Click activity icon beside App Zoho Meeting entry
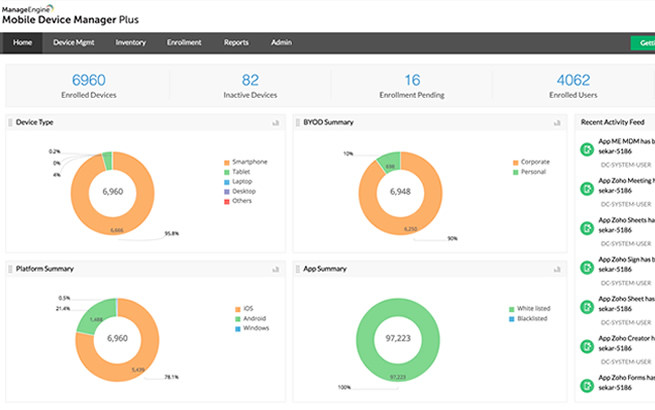 [587, 188]
